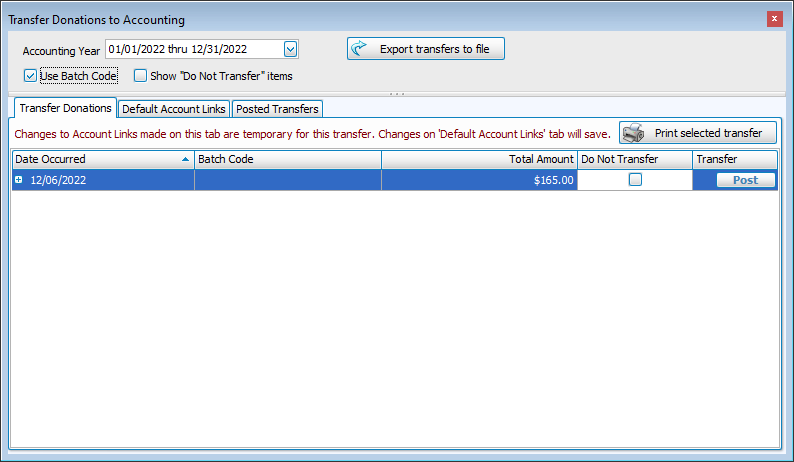The width and height of the screenshot is (794, 462).
Task: Select the $165.00 total amount cell
Action: [479, 180]
